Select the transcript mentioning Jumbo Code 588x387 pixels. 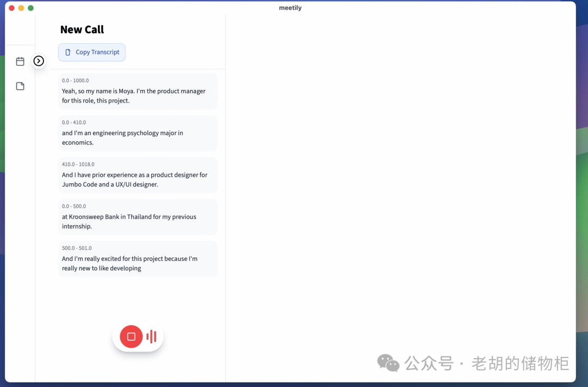pos(138,175)
